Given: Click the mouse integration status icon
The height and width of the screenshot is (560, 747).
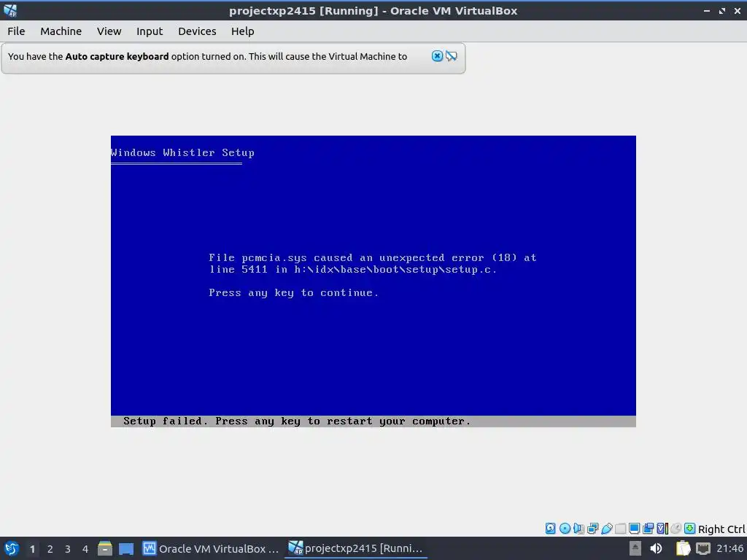Looking at the screenshot, I should coord(676,528).
